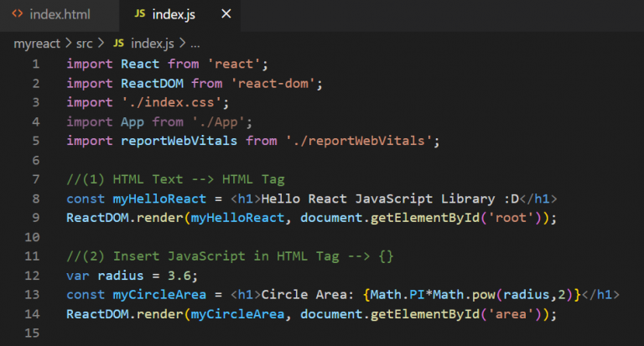Click the JS icon on the index.js tab
The image size is (644, 346).
(139, 15)
